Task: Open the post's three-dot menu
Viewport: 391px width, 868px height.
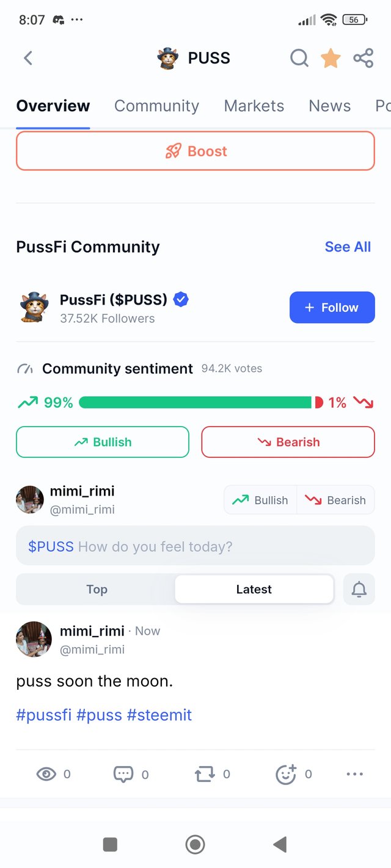Action: coord(354,774)
